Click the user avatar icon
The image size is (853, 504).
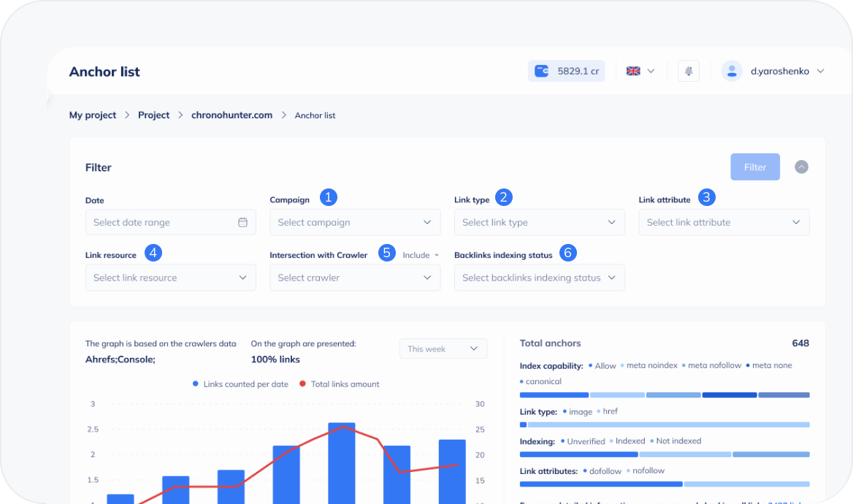[x=731, y=71]
